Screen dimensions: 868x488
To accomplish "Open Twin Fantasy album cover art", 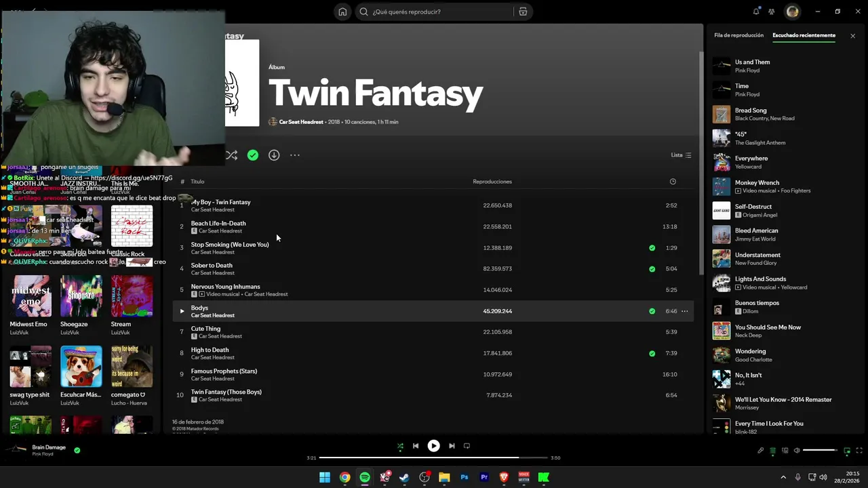I will [242, 83].
